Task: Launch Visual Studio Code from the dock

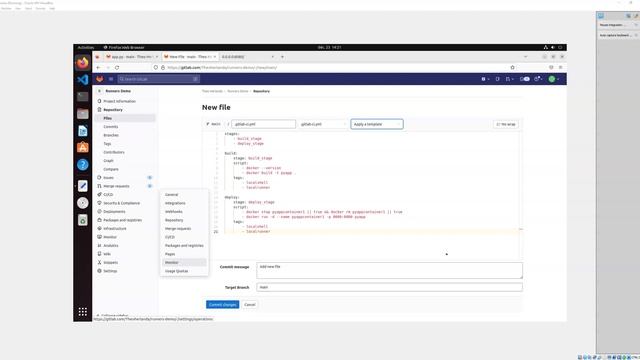Action: 82,80
